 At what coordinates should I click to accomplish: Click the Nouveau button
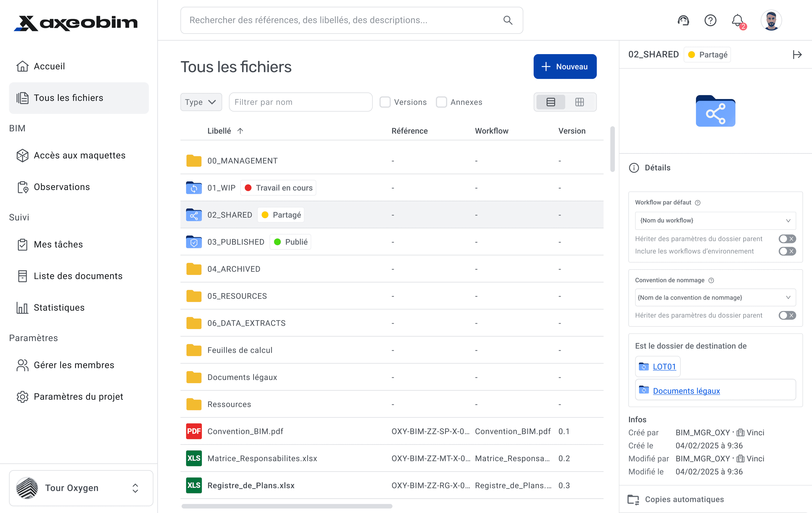[565, 67]
